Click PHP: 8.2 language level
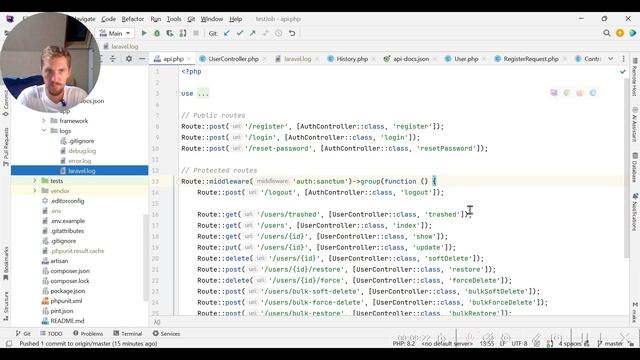 pyautogui.click(x=404, y=344)
